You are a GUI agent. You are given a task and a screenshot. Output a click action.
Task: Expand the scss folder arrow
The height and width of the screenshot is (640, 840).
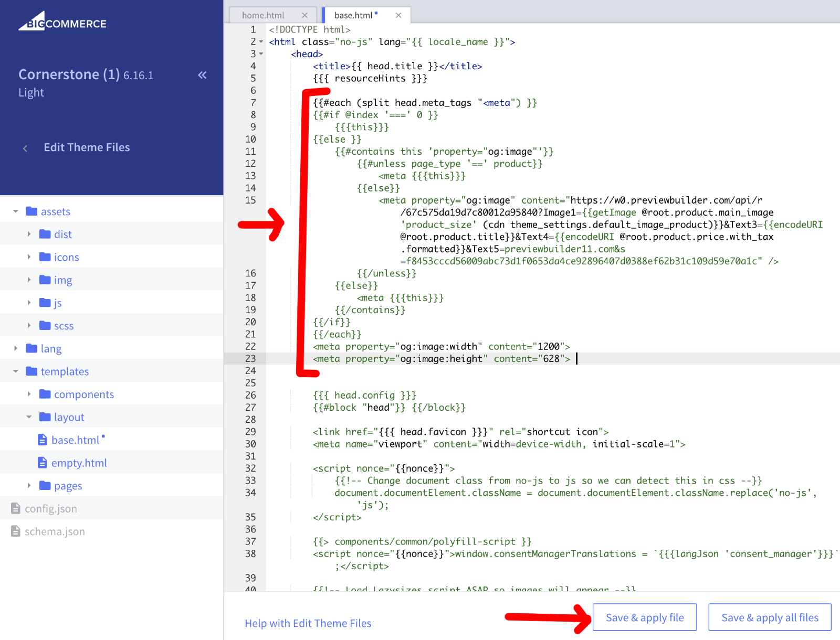click(x=29, y=325)
